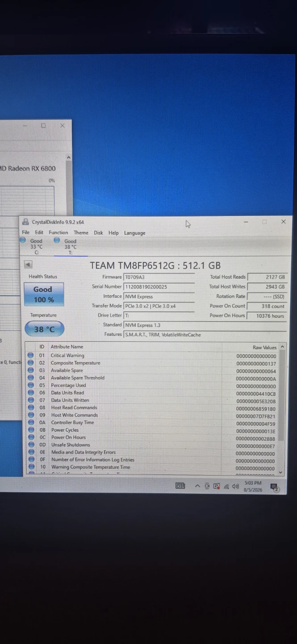Open the Wi-Fi network tray icon
This screenshot has width=297, height=644.
(x=226, y=487)
